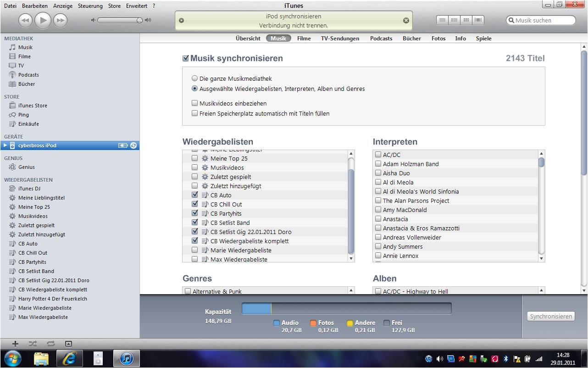Create new playlist with plus button
The width and height of the screenshot is (588, 368).
coord(15,343)
